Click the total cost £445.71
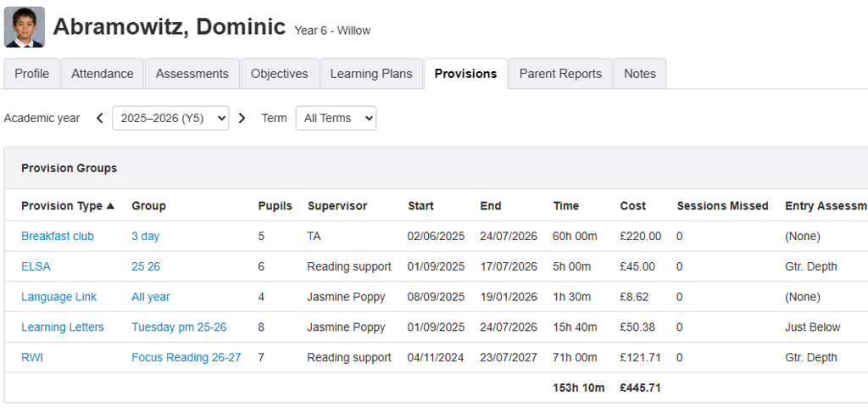Screen dimensions: 868x408 [641, 388]
